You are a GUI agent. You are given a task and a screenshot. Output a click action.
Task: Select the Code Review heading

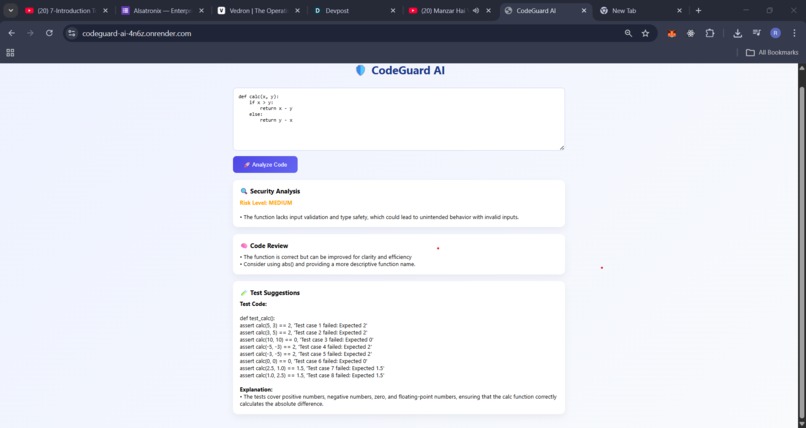point(269,246)
